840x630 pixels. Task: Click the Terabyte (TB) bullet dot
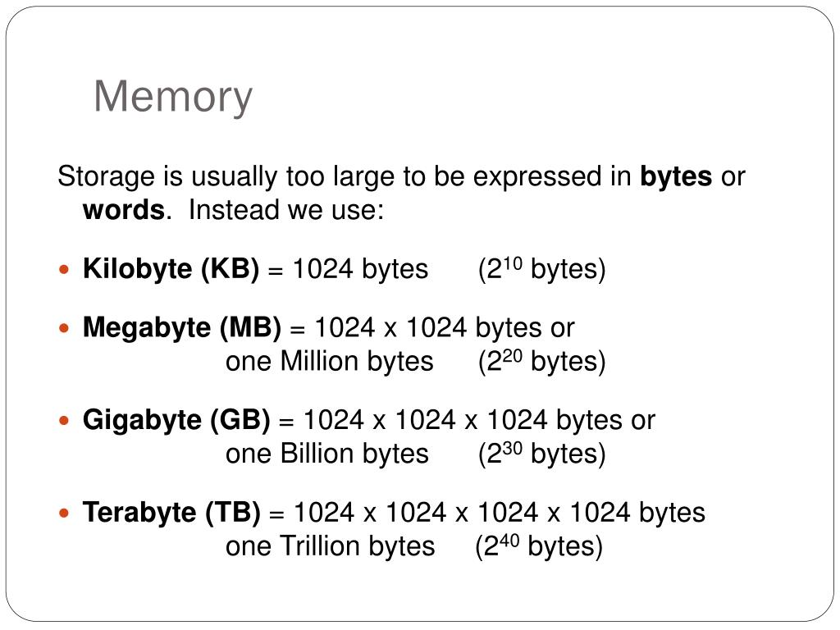(64, 514)
